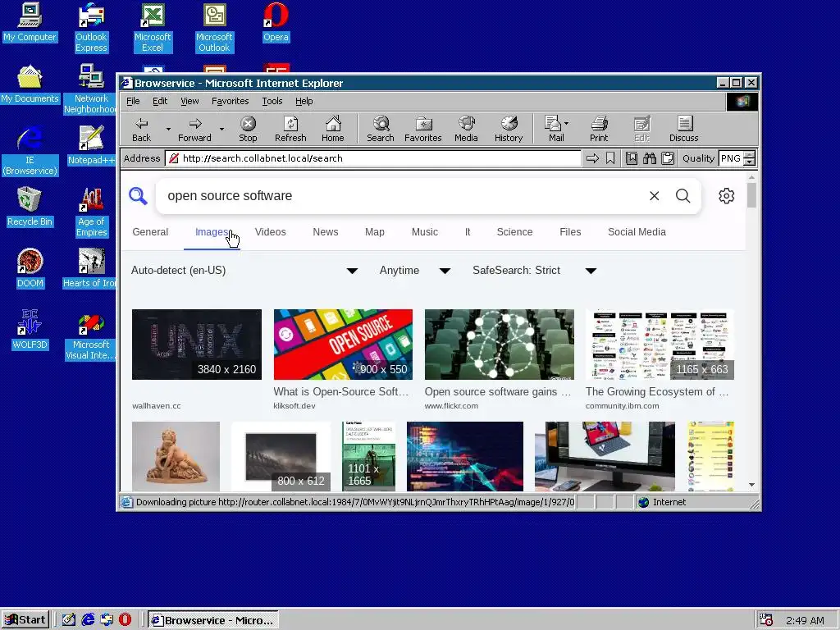Increase Quality with the up spinner

[x=750, y=155]
